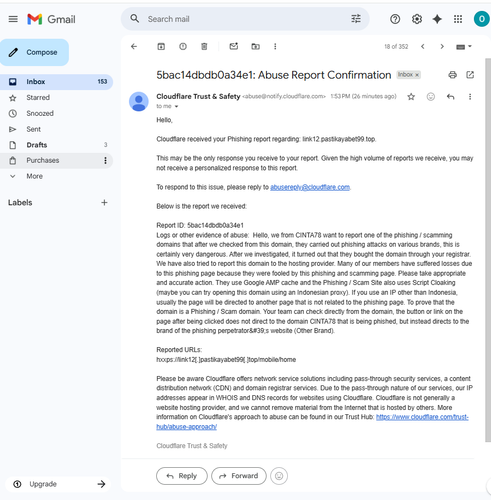The height and width of the screenshot is (500, 491).
Task: Click the Reply button
Action: coord(182,476)
